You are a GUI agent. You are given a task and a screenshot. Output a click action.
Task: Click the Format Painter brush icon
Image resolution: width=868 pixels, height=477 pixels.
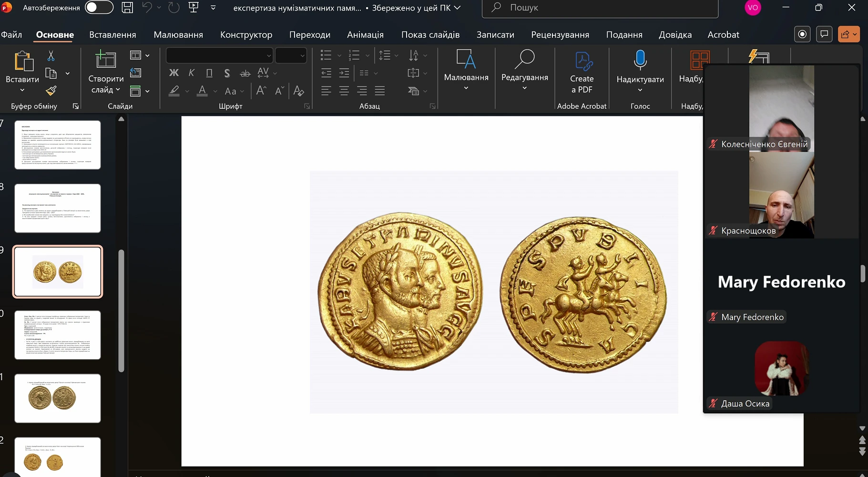pos(51,91)
